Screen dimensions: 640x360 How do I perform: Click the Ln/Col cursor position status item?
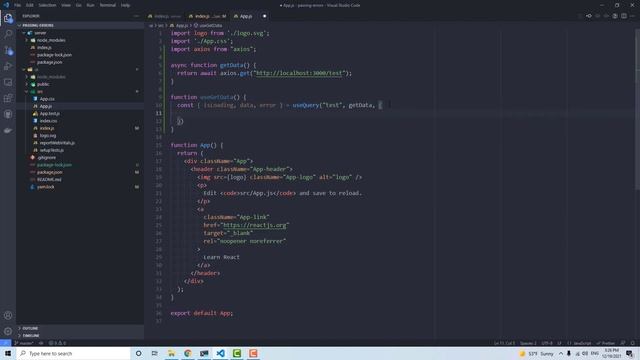(504, 343)
